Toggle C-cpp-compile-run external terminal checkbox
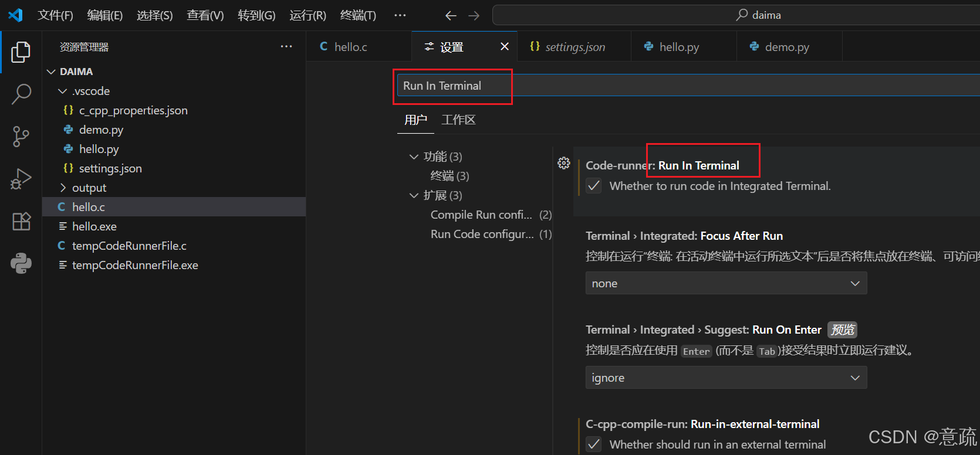Screen dimensions: 980x455 594,444
